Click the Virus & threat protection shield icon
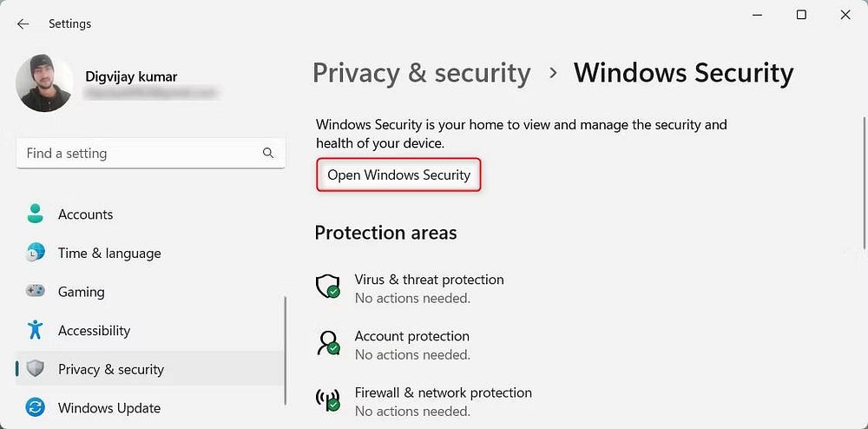Viewport: 868px width, 429px height. click(328, 287)
